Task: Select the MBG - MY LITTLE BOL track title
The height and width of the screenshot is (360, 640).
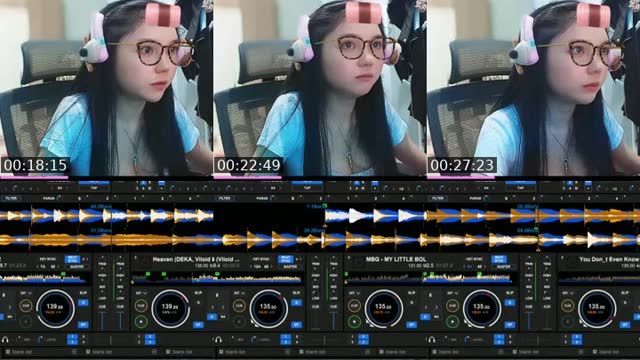Action: point(396,259)
